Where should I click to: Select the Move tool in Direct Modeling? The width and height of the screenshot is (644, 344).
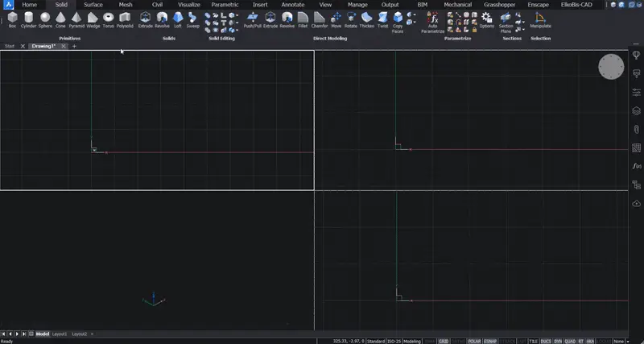click(x=336, y=19)
